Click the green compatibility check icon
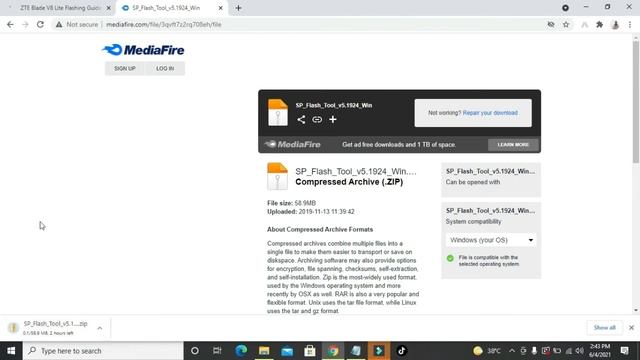640x360 pixels. tap(450, 258)
